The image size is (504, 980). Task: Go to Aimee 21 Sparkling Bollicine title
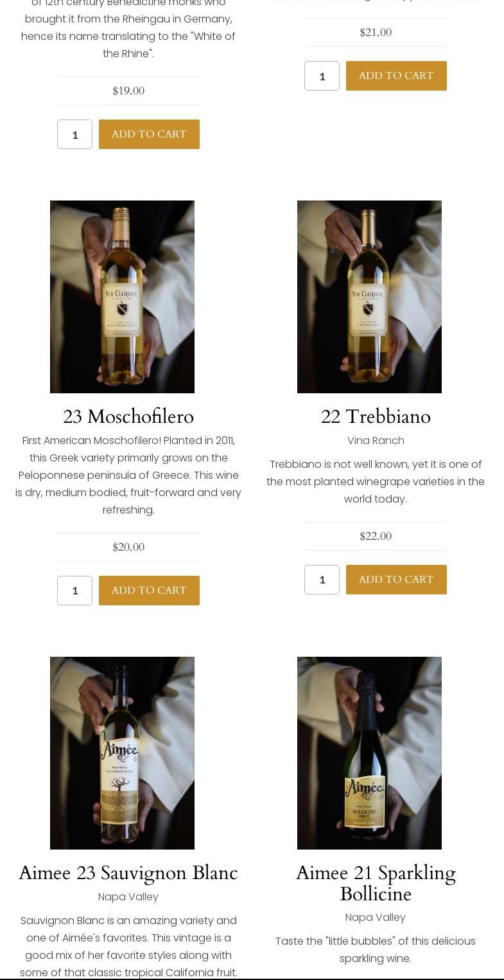click(376, 884)
